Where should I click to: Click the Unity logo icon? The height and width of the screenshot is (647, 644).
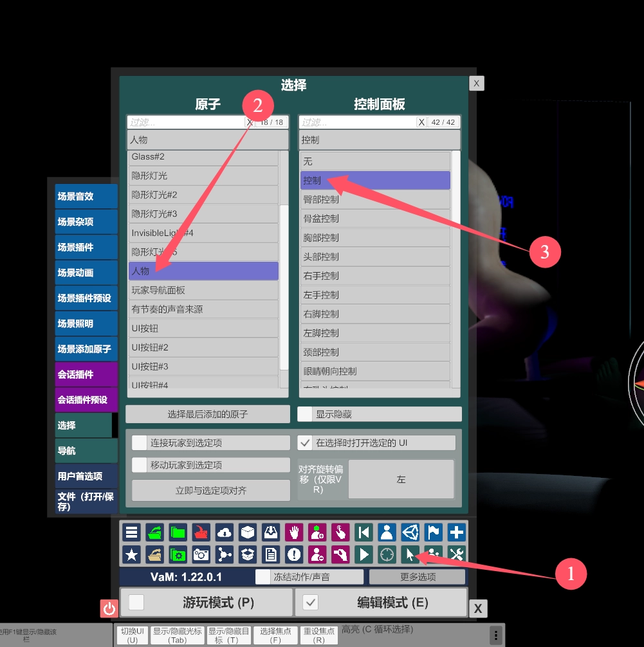click(410, 533)
